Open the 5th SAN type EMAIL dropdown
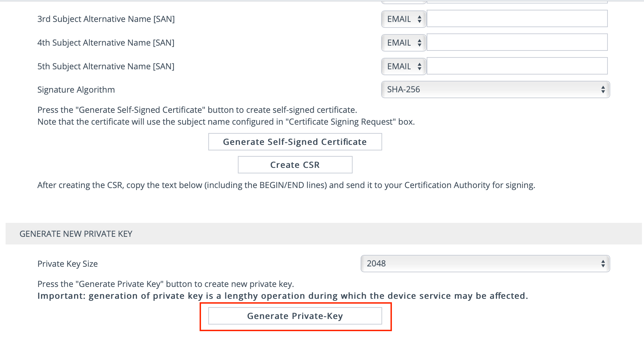 tap(404, 67)
